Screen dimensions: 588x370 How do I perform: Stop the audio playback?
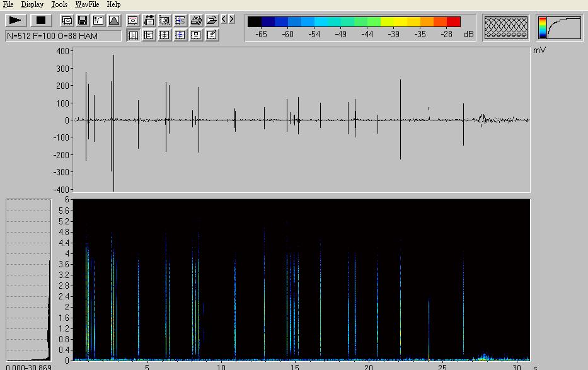click(x=41, y=21)
